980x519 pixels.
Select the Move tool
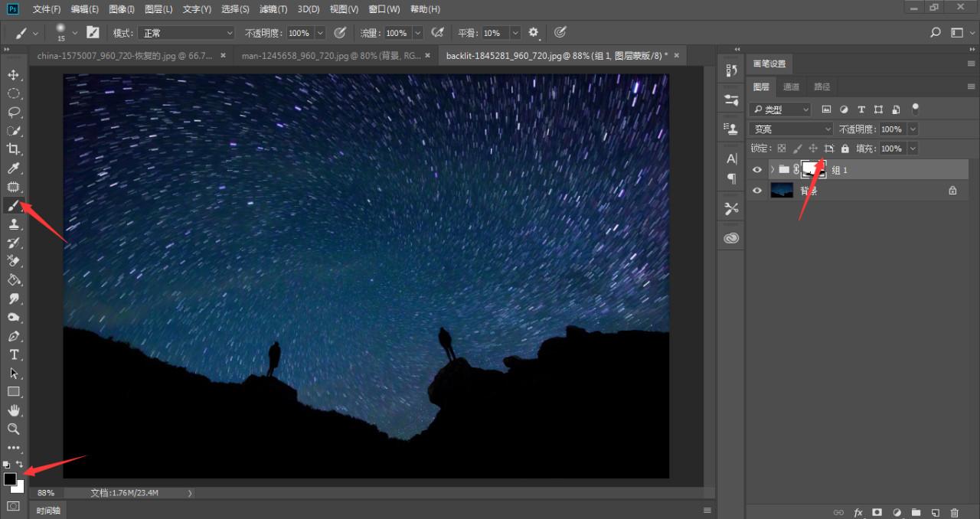(13, 75)
